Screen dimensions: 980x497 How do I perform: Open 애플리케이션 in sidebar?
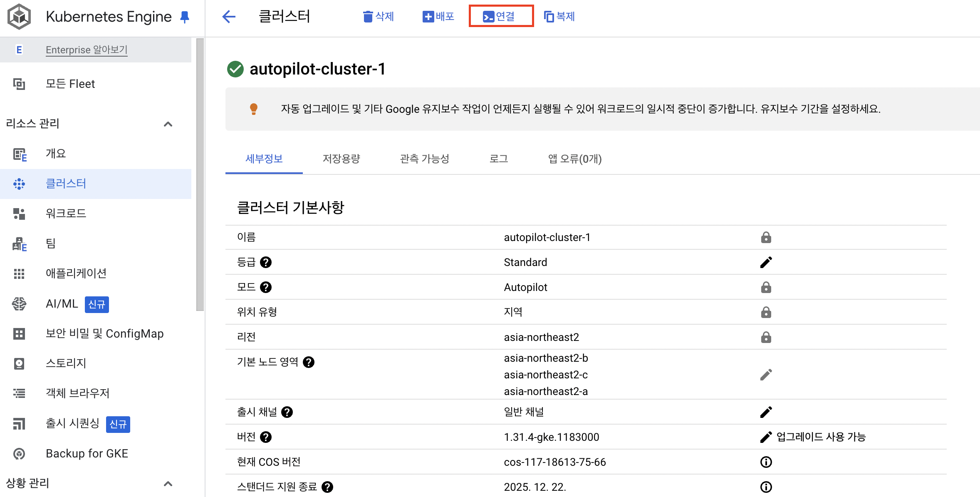76,273
